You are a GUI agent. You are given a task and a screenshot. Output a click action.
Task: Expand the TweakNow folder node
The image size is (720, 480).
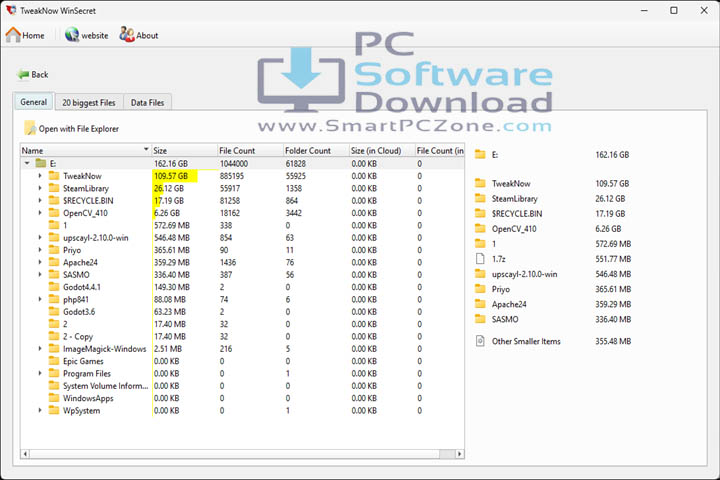tap(39, 176)
